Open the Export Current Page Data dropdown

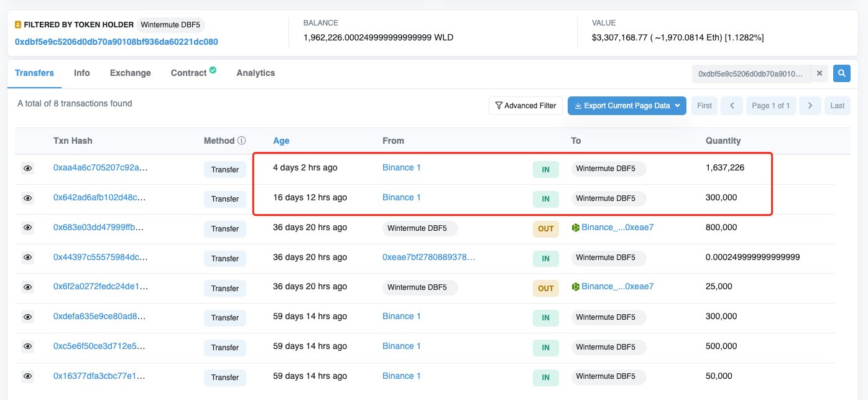coord(627,106)
